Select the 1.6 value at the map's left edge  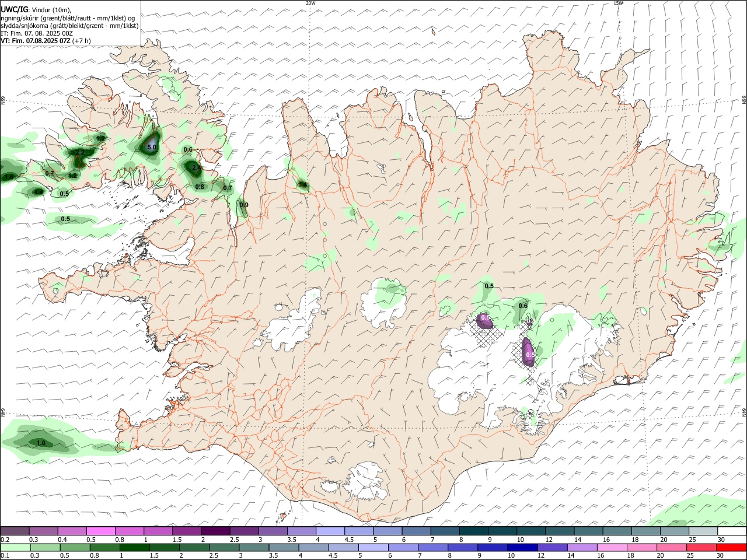click(x=9, y=177)
